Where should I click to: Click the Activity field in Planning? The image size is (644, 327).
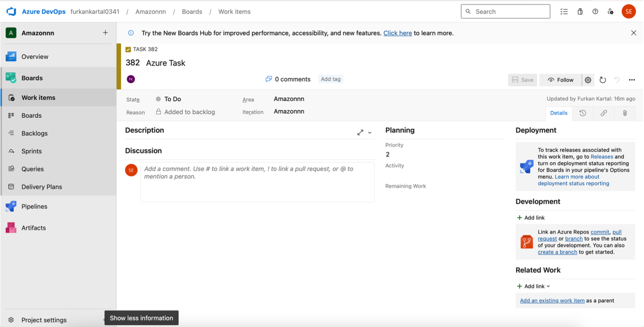[x=445, y=175]
